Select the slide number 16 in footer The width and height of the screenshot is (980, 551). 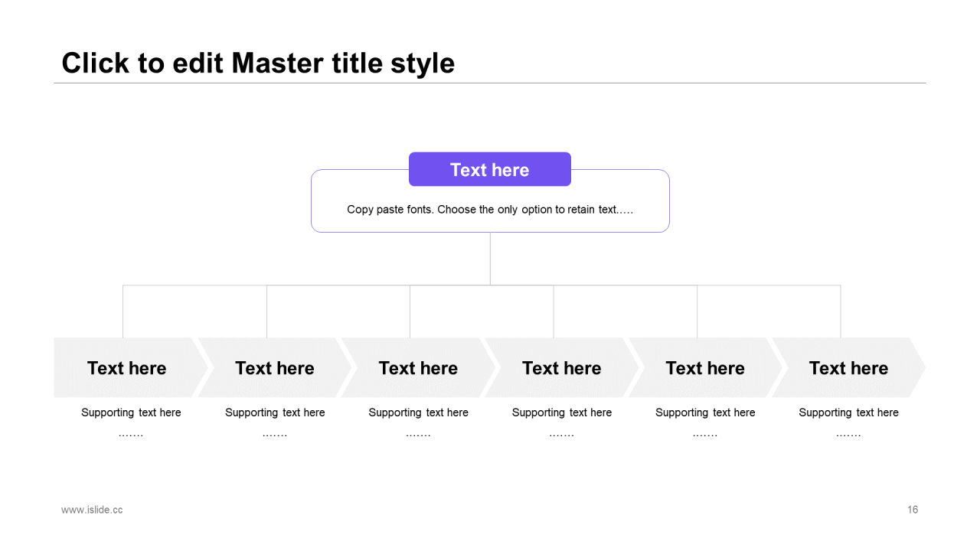point(913,510)
